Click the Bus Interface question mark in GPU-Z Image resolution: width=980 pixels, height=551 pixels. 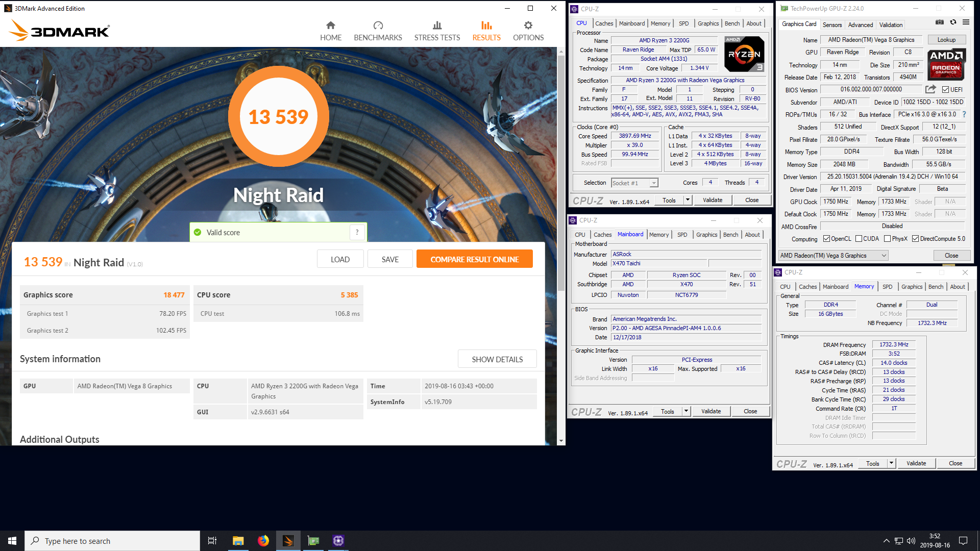click(964, 114)
